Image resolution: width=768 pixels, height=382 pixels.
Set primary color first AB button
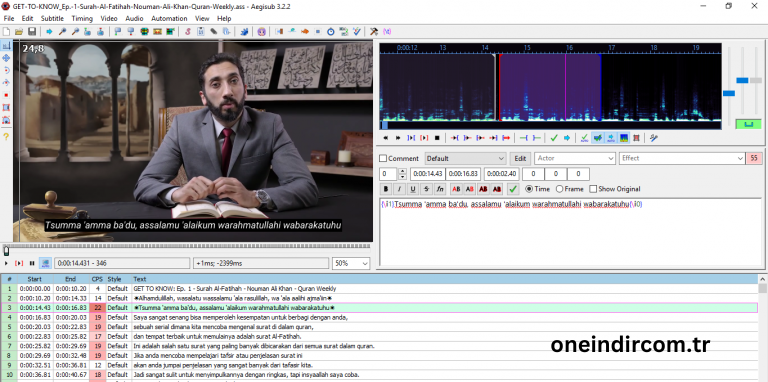pos(456,189)
